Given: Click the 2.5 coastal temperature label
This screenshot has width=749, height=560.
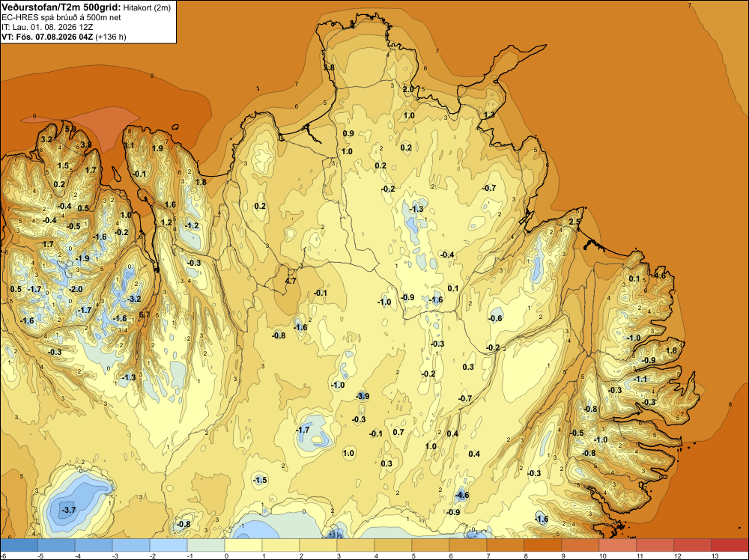Looking at the screenshot, I should coord(574,222).
